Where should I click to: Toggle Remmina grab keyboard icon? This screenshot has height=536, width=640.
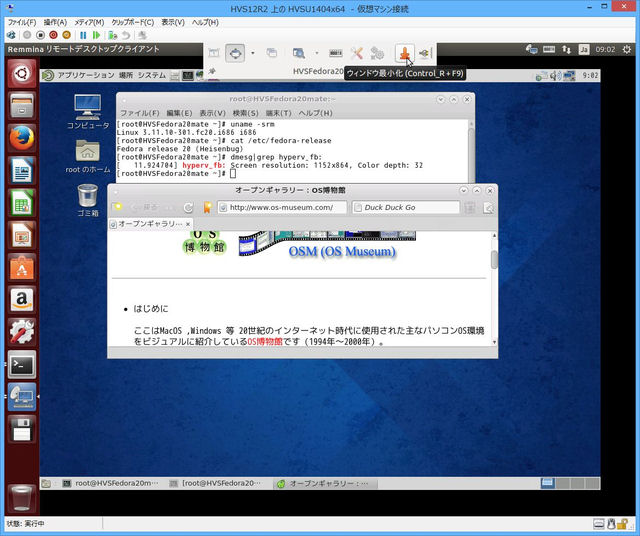[x=336, y=53]
